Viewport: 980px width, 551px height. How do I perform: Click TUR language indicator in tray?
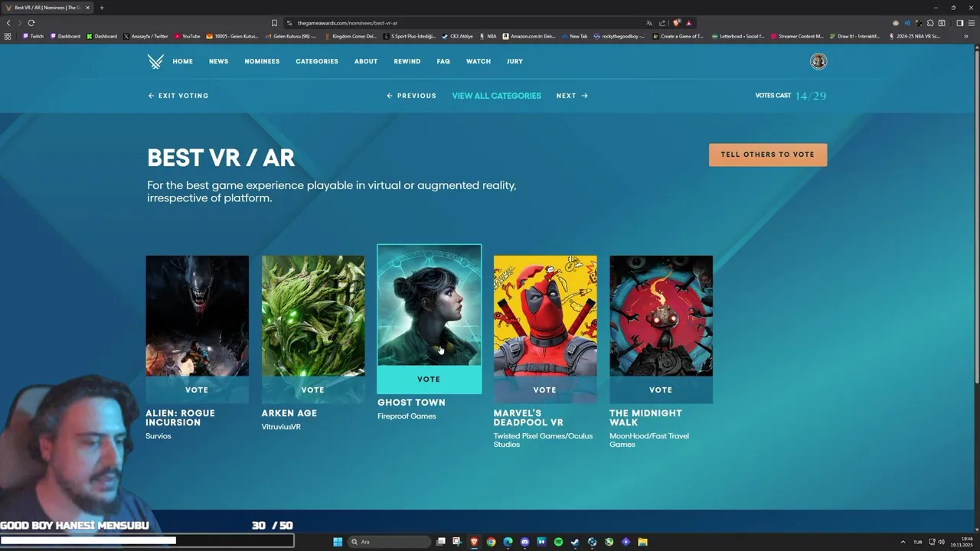coord(917,542)
